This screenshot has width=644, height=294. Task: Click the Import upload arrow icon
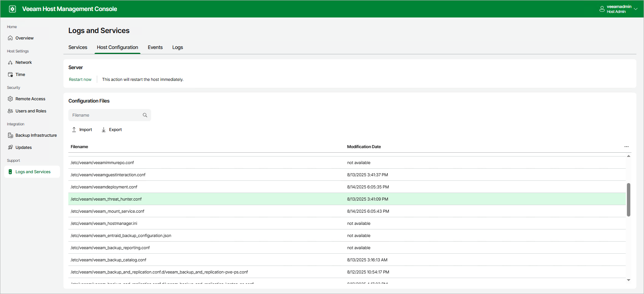coord(74,130)
